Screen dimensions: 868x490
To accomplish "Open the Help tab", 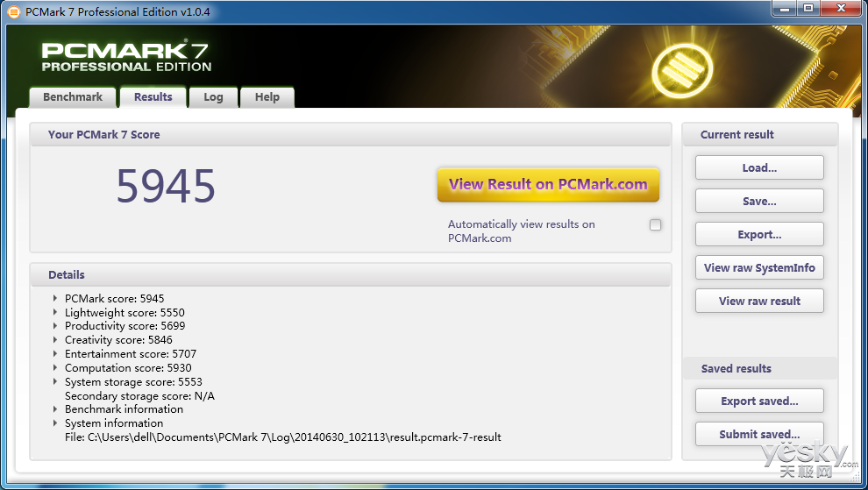I will 267,97.
